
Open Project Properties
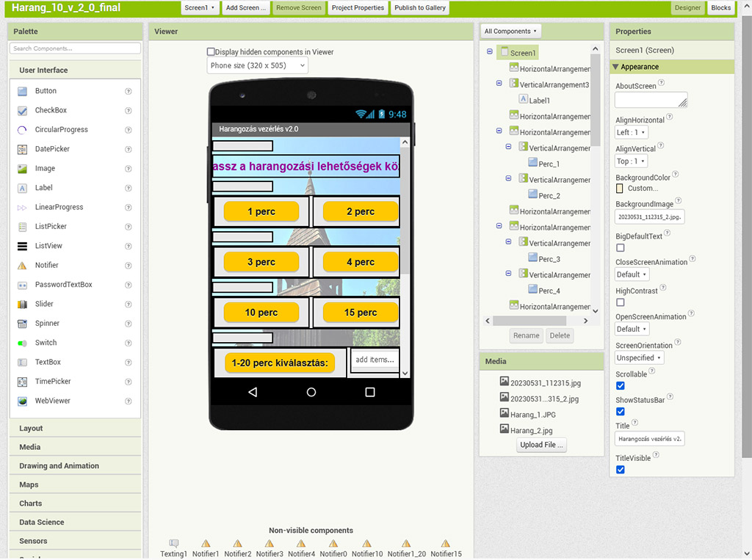coord(358,7)
